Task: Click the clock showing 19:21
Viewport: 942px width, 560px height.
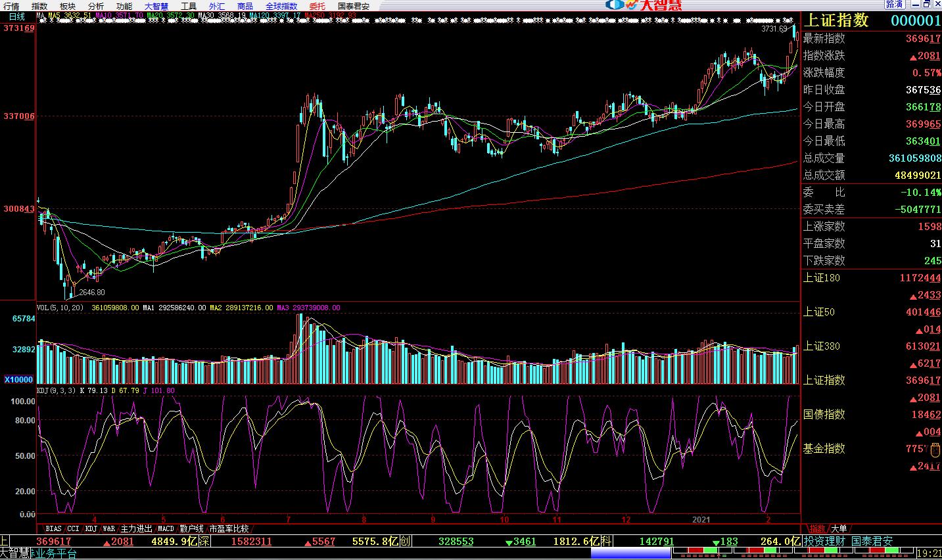Action: (930, 553)
